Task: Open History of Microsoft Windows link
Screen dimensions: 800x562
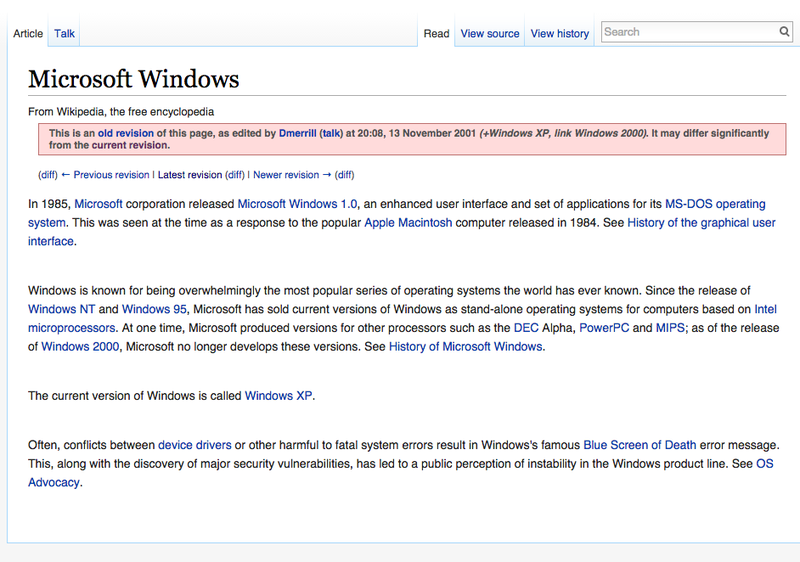Action: (465, 347)
